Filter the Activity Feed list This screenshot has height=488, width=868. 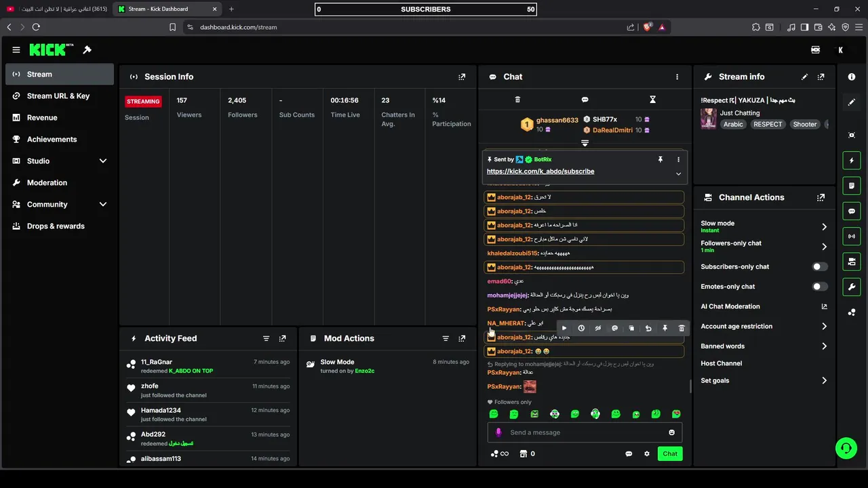click(266, 338)
